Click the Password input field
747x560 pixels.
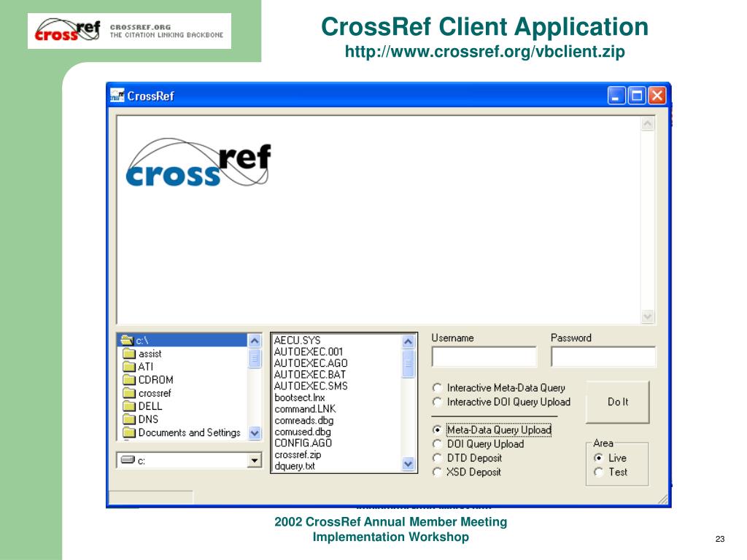(x=603, y=357)
